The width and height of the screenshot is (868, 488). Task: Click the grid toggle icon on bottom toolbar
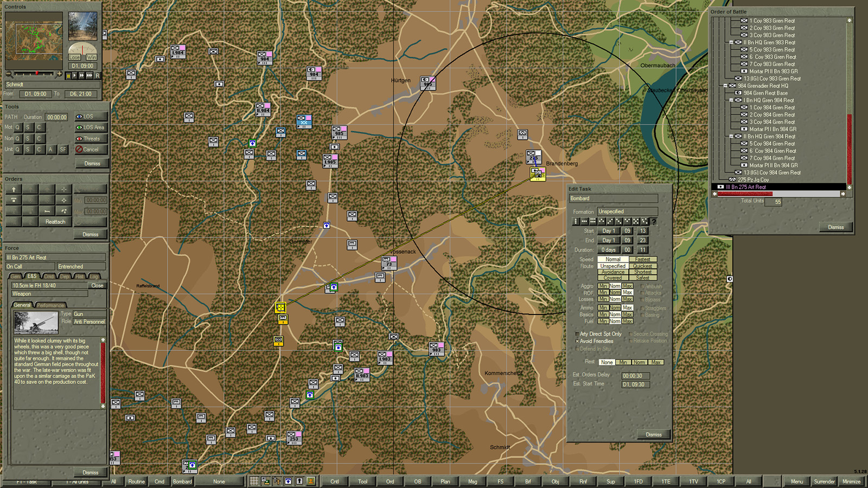point(253,481)
